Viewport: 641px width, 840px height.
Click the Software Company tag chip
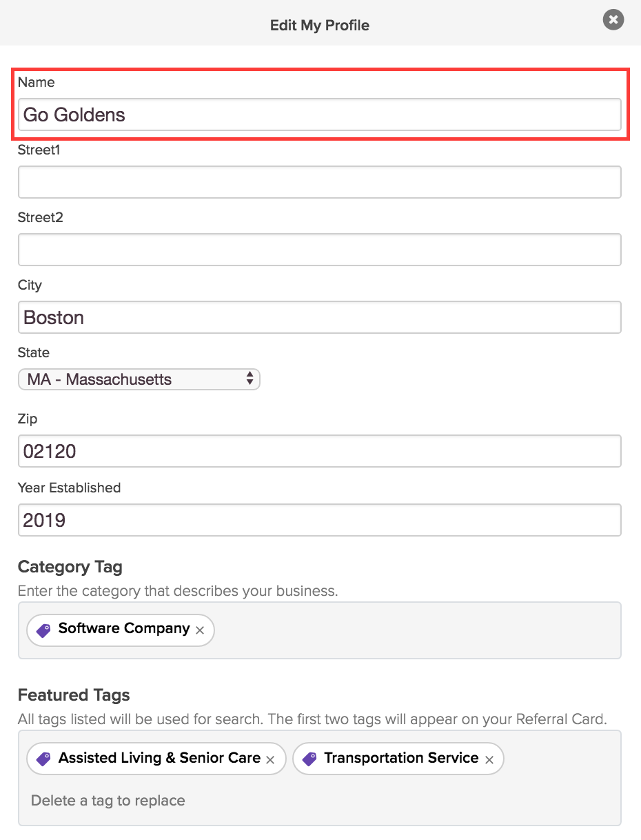click(x=121, y=630)
